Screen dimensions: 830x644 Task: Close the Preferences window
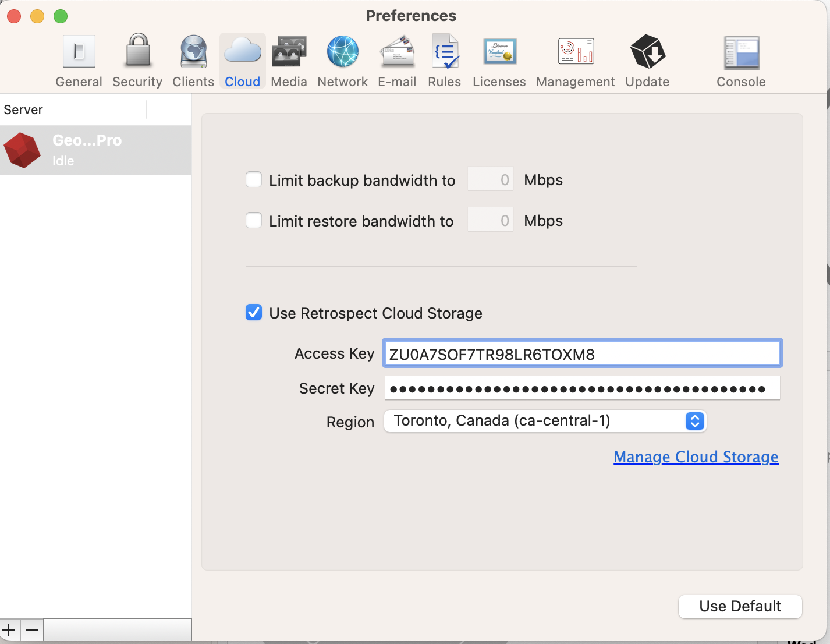[14, 16]
